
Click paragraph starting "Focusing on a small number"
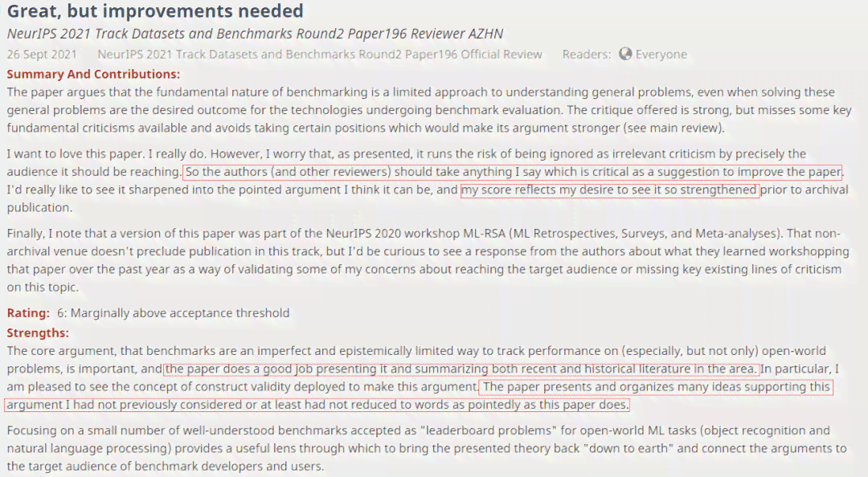pos(427,448)
